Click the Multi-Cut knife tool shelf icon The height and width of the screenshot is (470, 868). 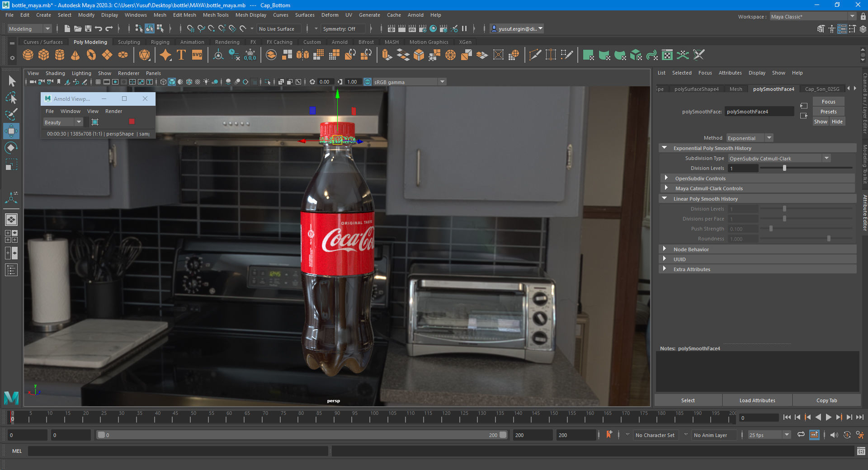click(x=535, y=55)
